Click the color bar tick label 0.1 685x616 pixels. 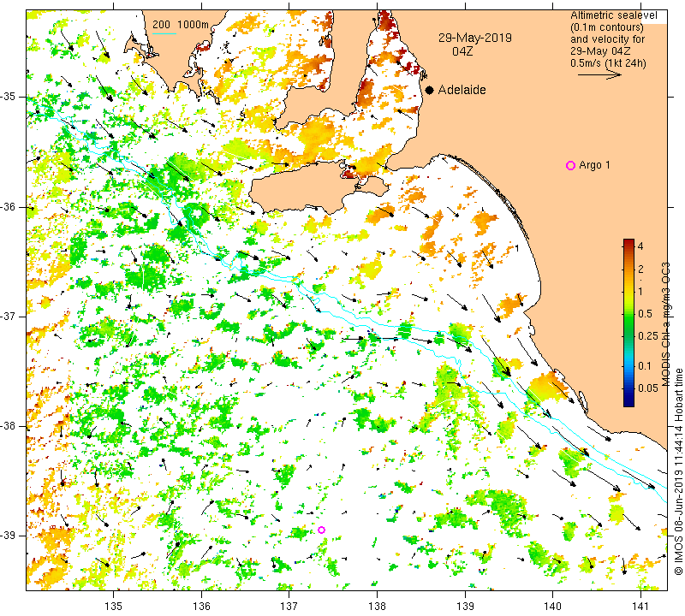click(x=645, y=366)
